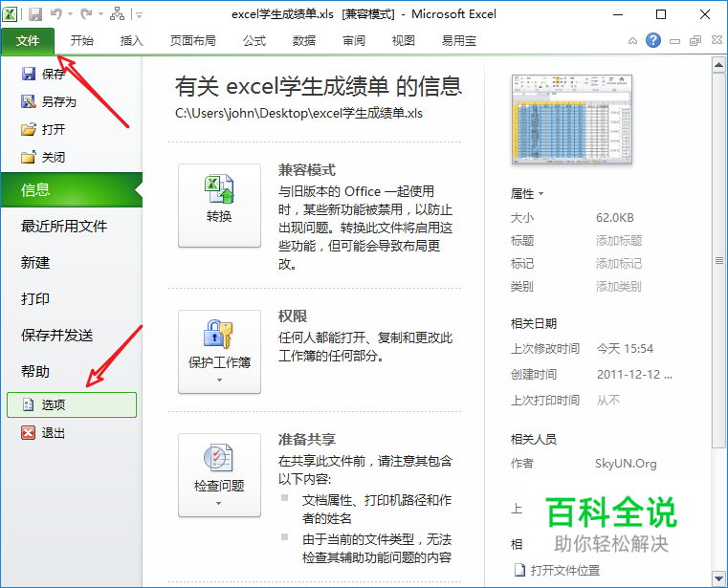Click the author name SkyUN.Org
Screen dimensions: 728x588
tap(626, 463)
